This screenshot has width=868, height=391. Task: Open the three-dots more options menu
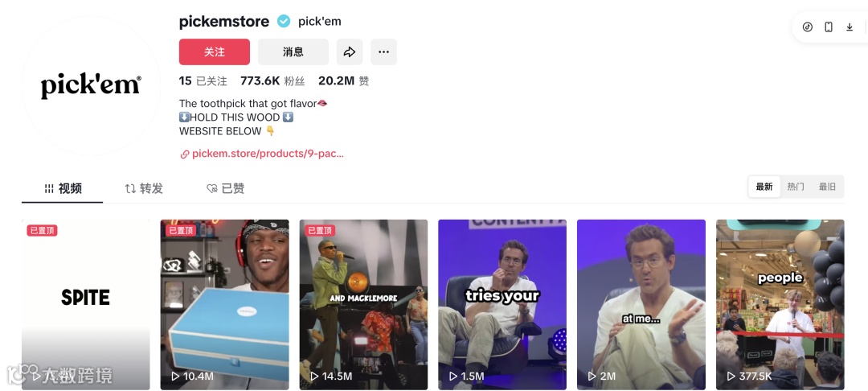383,52
